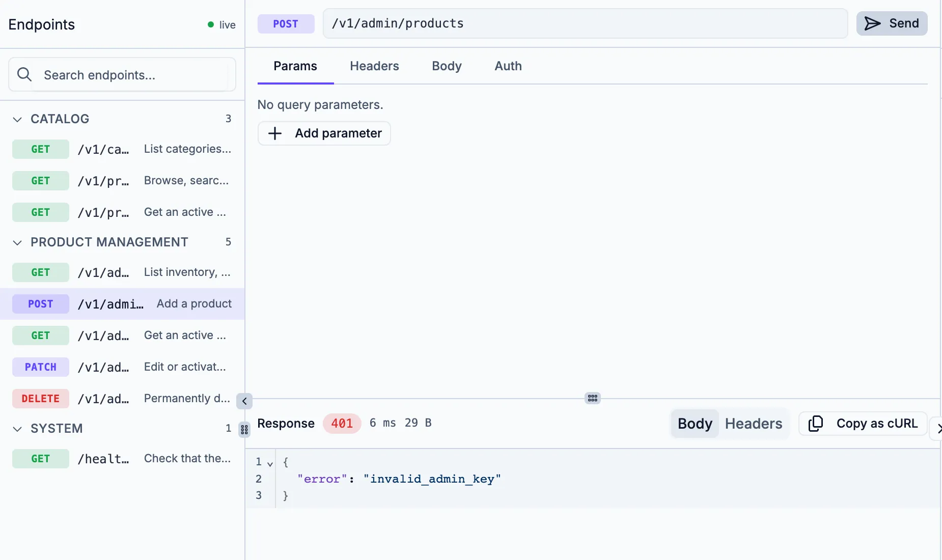This screenshot has height=560, width=942.
Task: Select the GET List inventory endpoint
Action: (x=122, y=272)
